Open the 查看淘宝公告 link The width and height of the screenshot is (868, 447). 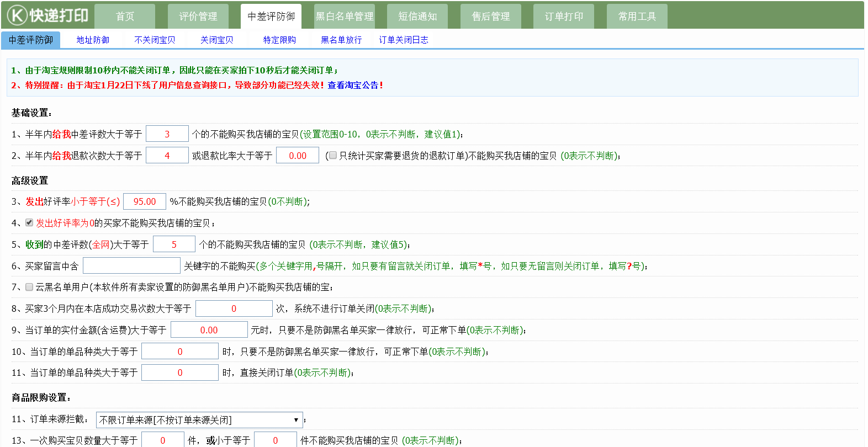point(353,85)
